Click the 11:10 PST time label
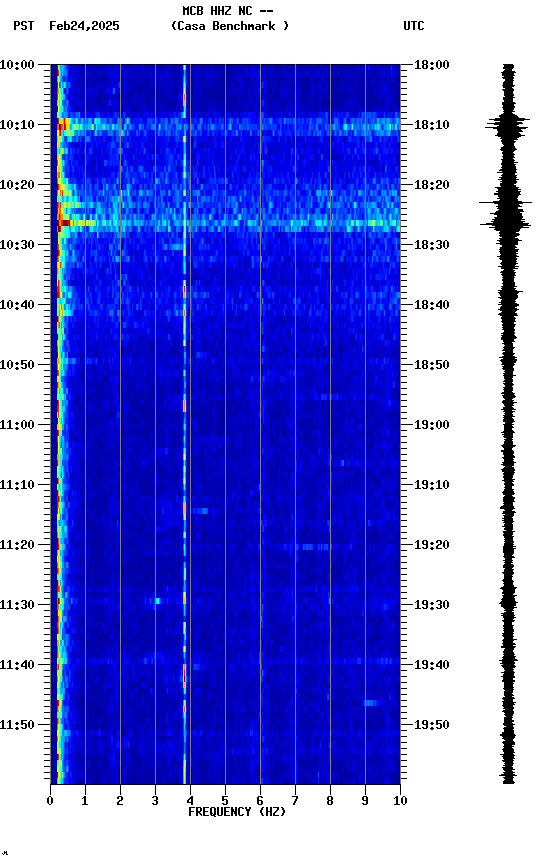The width and height of the screenshot is (552, 864). tap(17, 485)
